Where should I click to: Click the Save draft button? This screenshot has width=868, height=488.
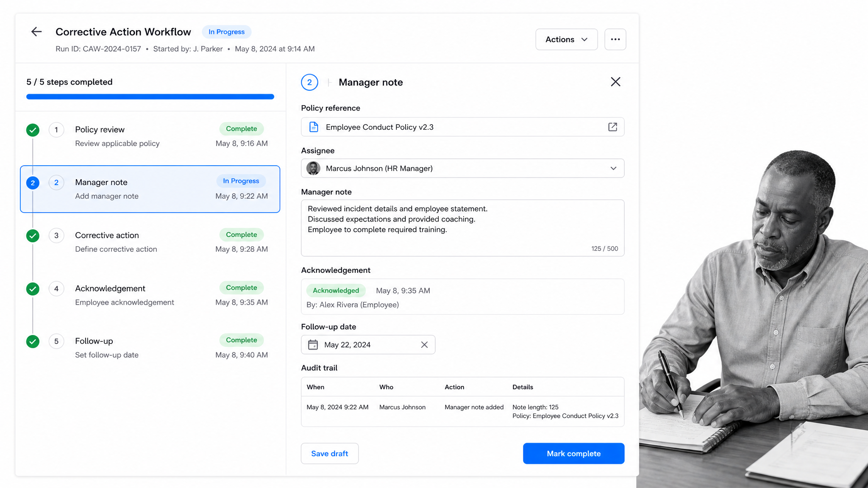(330, 453)
